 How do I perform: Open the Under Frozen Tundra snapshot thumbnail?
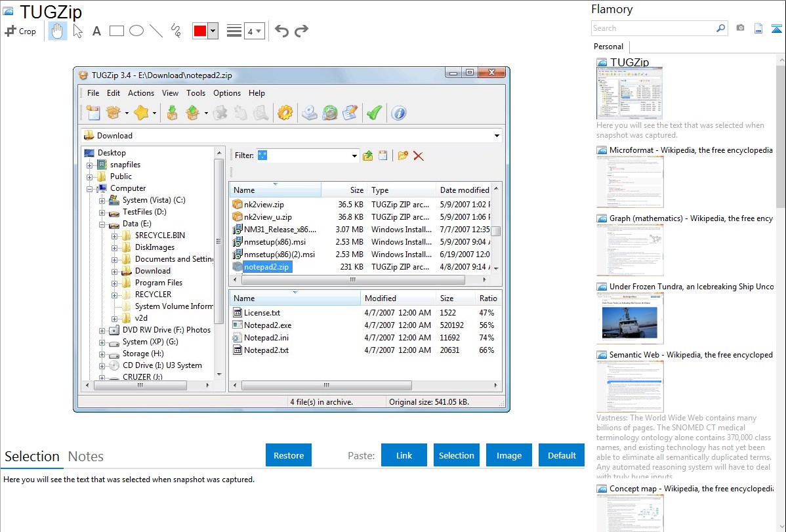pyautogui.click(x=630, y=318)
